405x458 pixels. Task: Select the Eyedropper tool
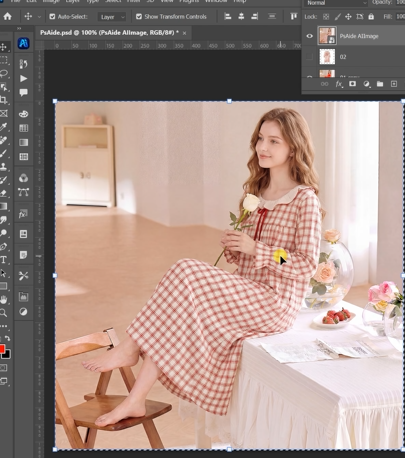point(3,127)
